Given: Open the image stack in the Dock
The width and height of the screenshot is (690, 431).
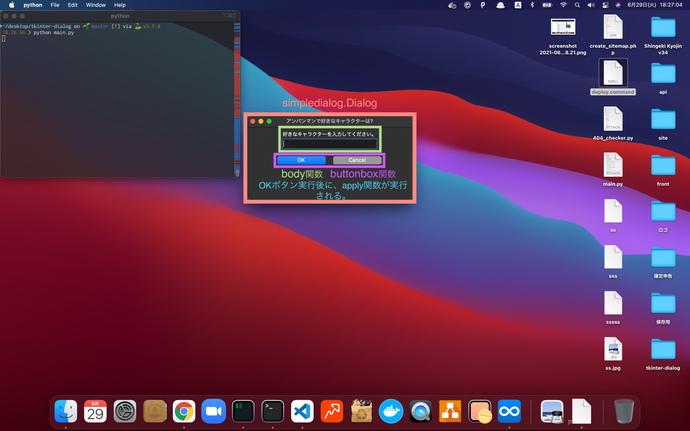Looking at the screenshot, I should tap(552, 411).
